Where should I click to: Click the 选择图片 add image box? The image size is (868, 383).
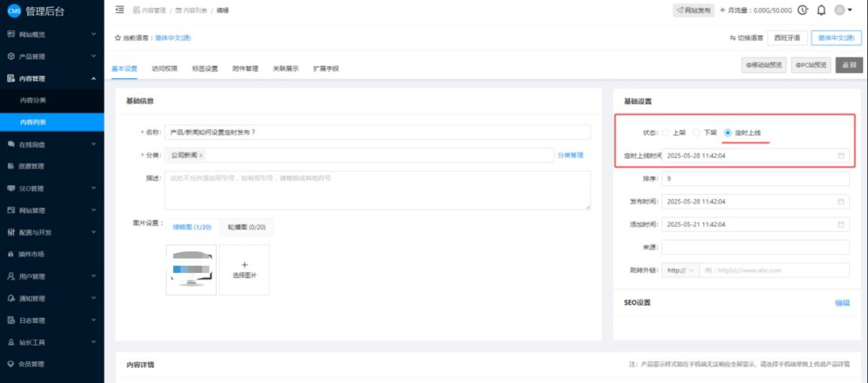point(244,270)
